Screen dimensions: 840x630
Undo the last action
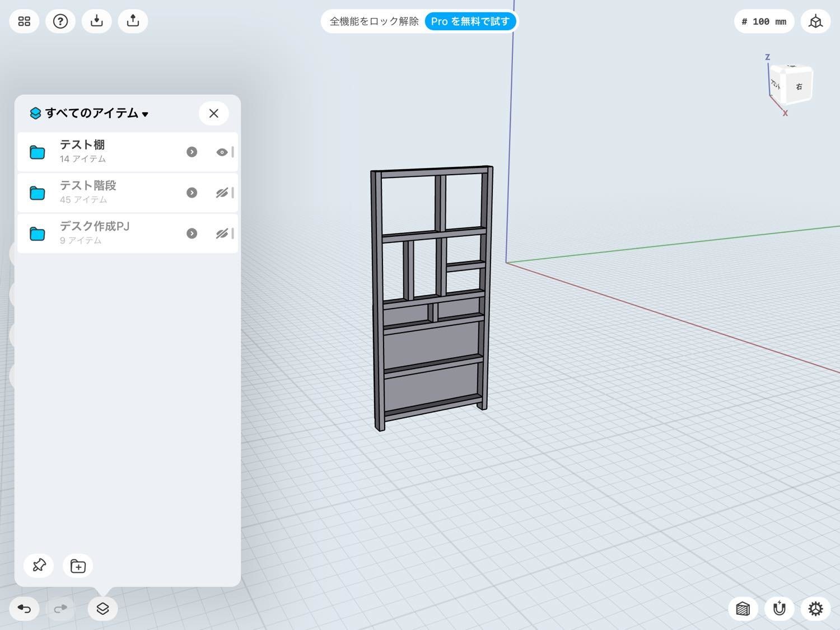point(24,608)
